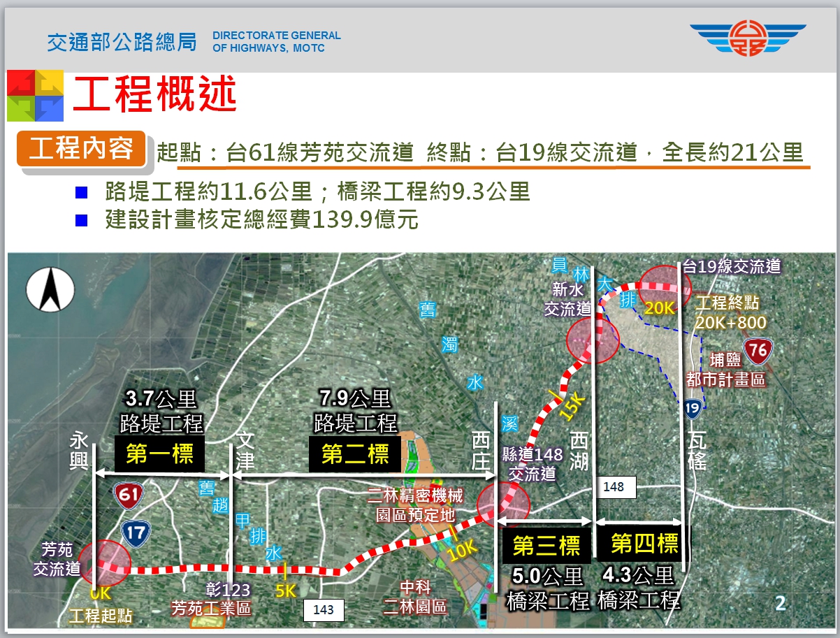Click the colorful four-arrow square icon
This screenshot has height=638, width=840.
point(35,95)
